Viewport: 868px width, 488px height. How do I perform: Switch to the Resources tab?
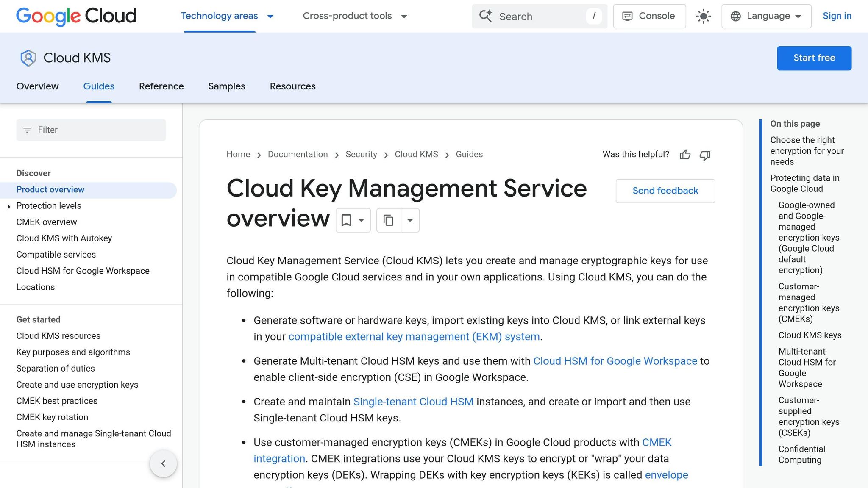293,86
